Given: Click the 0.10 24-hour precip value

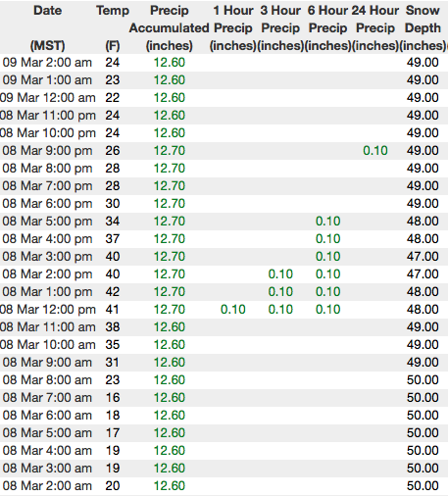Looking at the screenshot, I should (x=375, y=151).
